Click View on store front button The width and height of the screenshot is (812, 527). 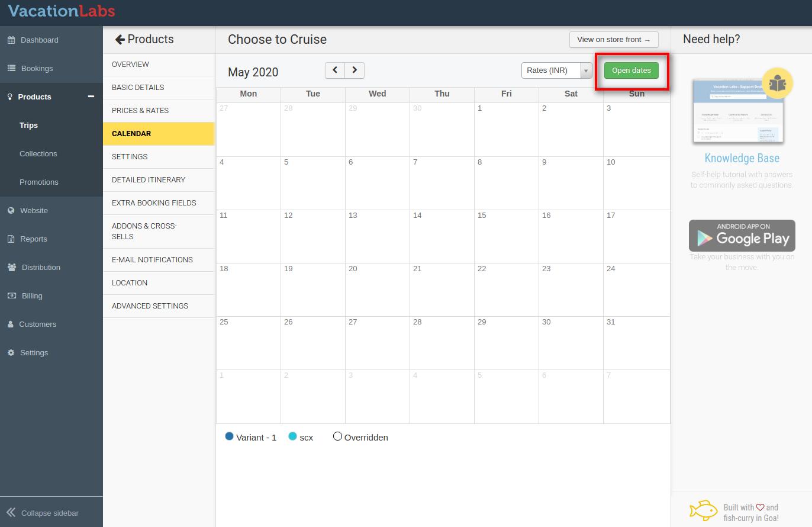pyautogui.click(x=613, y=40)
